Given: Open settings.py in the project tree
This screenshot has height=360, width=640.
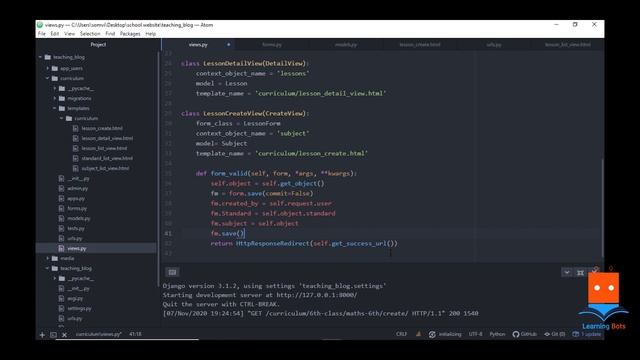Looking at the screenshot, I should pos(79,308).
